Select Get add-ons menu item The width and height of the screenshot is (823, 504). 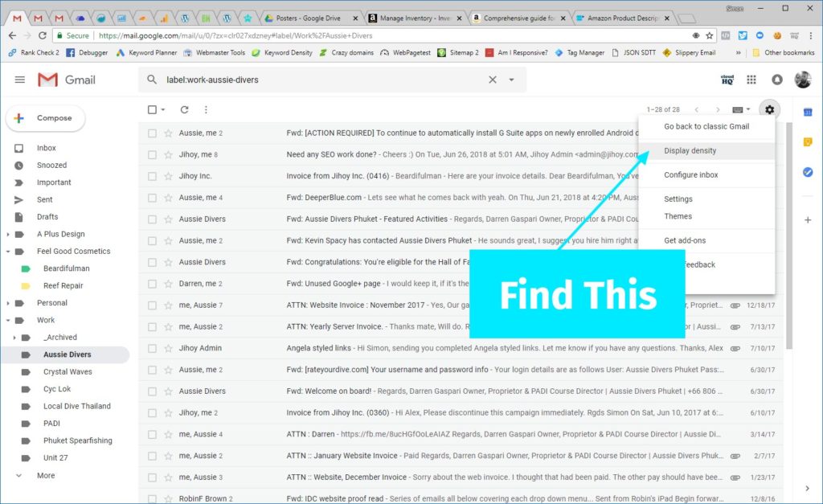[x=706, y=240]
